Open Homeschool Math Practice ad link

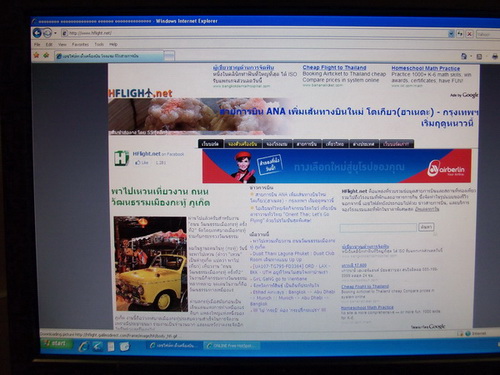[x=426, y=68]
